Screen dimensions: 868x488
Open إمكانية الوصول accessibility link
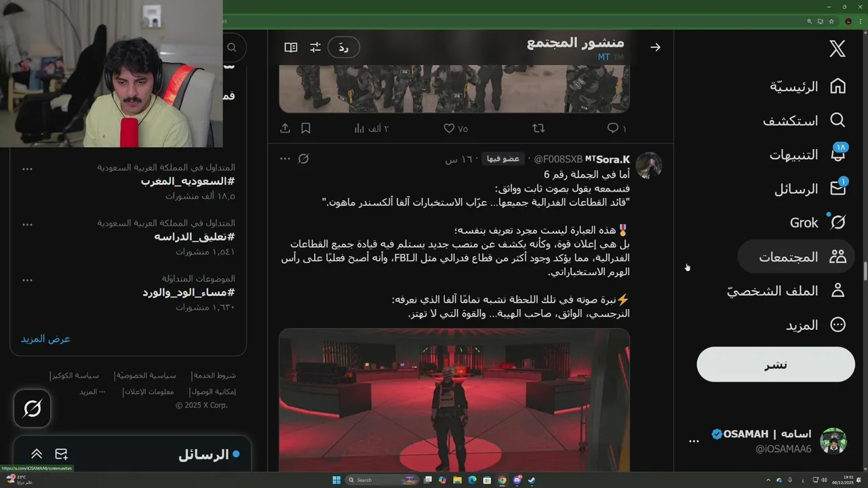[x=213, y=392]
